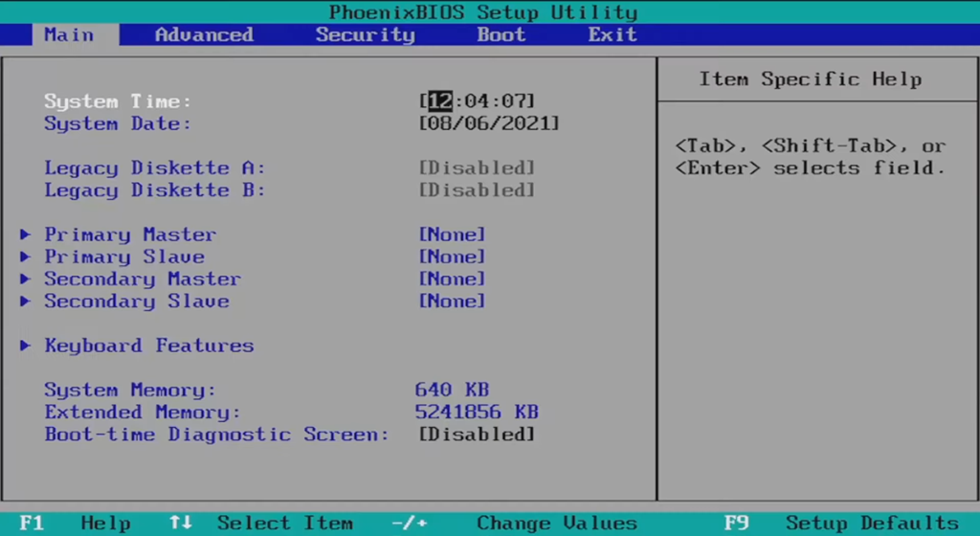Expand Primary Master arrow
The height and width of the screenshot is (536, 980).
[25, 234]
